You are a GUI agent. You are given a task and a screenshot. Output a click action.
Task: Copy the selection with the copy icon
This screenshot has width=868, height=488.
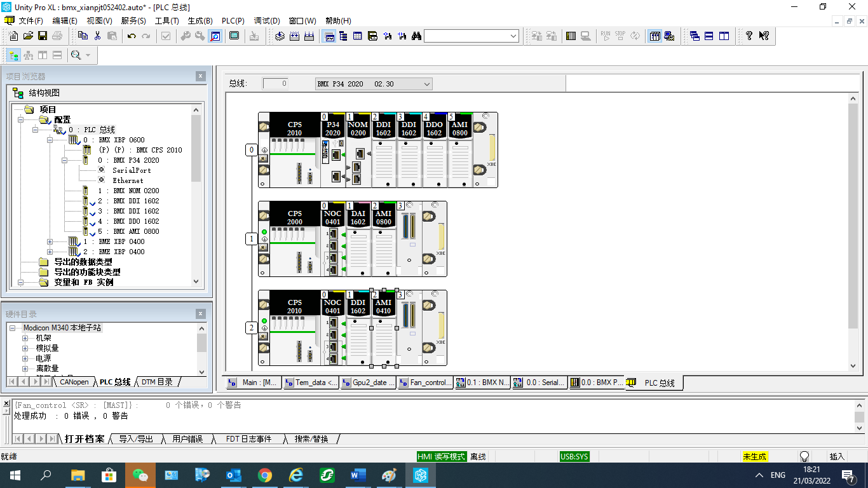(x=83, y=36)
